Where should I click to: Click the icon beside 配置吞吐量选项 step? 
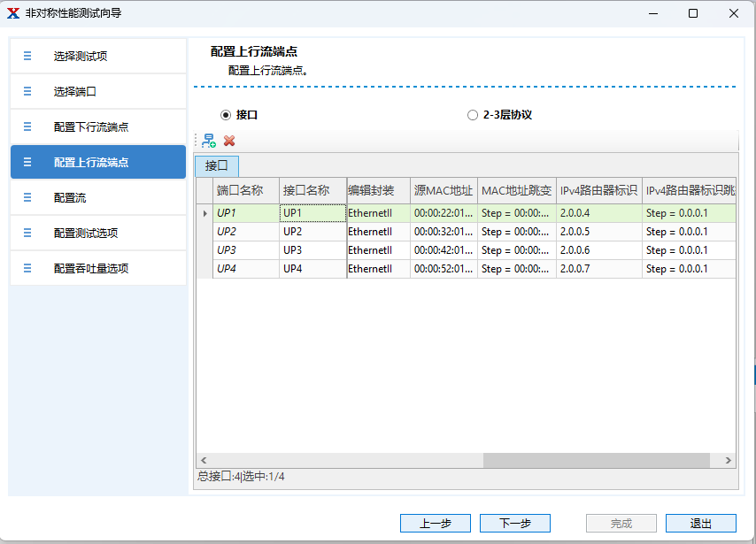click(27, 268)
